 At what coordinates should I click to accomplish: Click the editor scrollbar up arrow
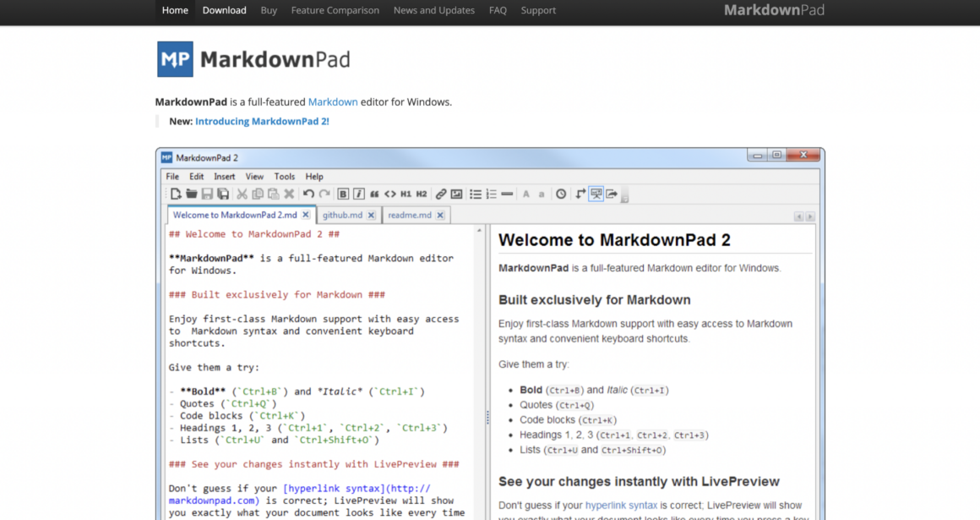pos(479,230)
